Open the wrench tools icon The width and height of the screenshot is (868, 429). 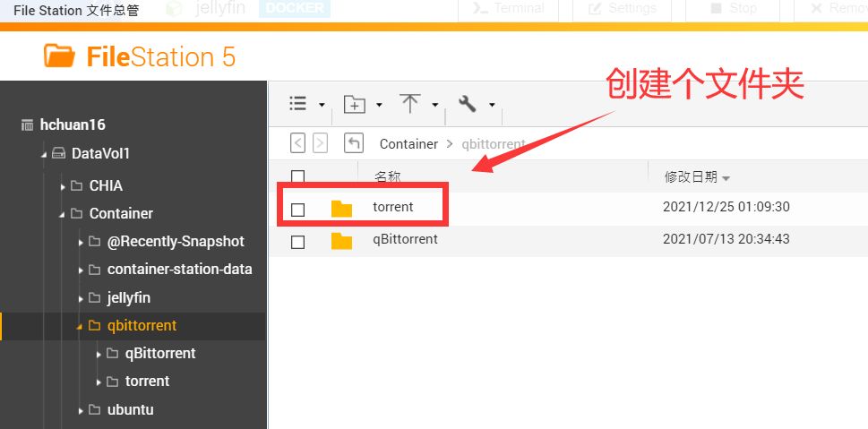click(x=468, y=104)
